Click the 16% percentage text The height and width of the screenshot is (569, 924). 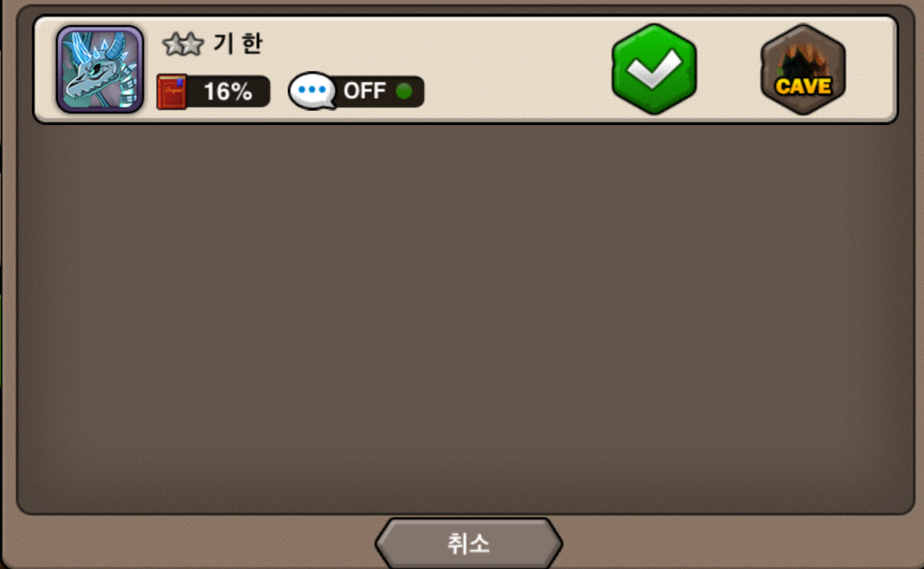click(x=228, y=91)
